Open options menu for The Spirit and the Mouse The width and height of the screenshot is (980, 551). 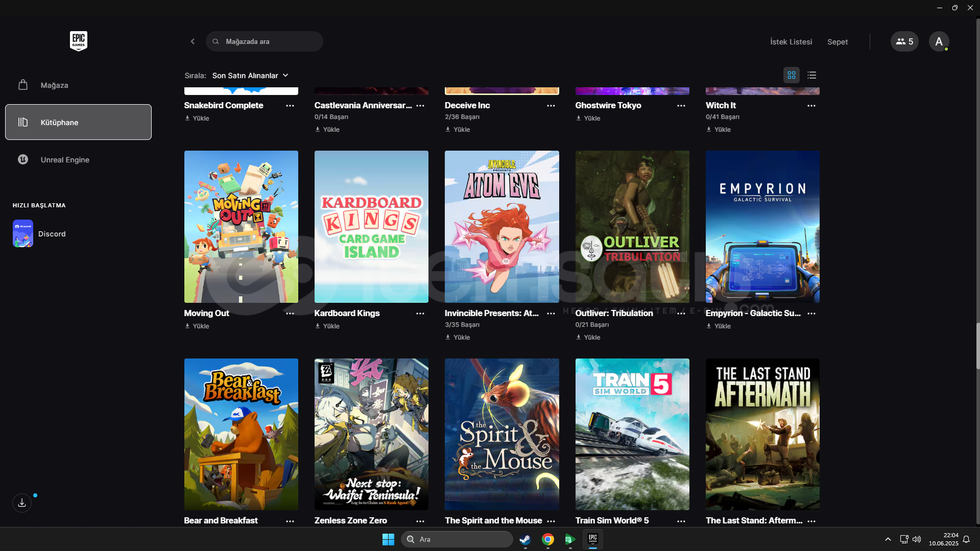click(x=551, y=521)
